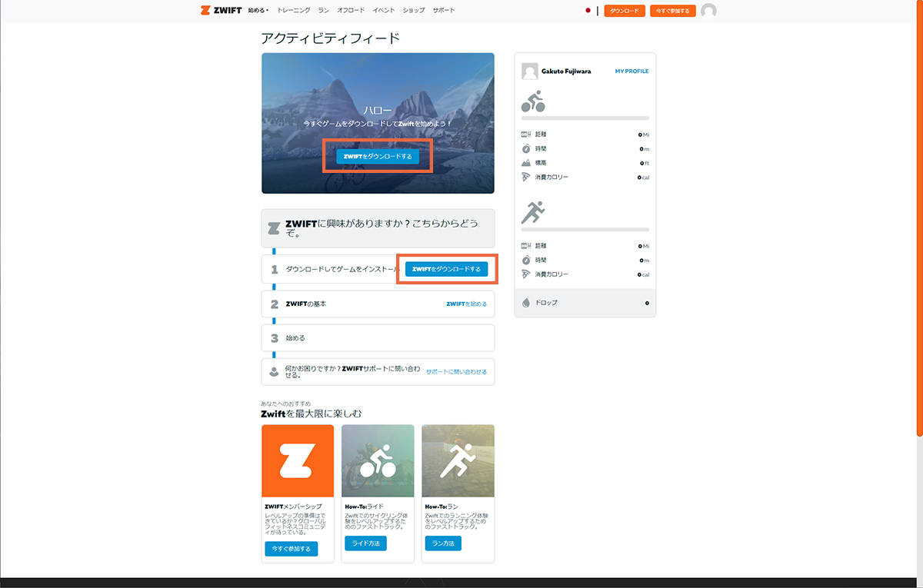
Task: Open the user avatar menu in header
Action: tap(708, 11)
